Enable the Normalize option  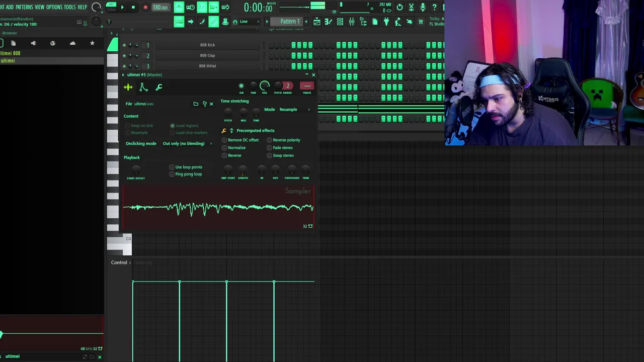point(234,148)
